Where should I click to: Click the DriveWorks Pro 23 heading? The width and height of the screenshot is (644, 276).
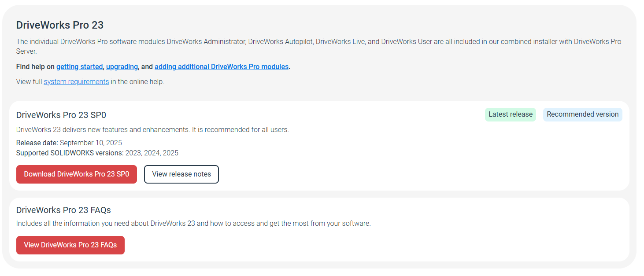[60, 25]
